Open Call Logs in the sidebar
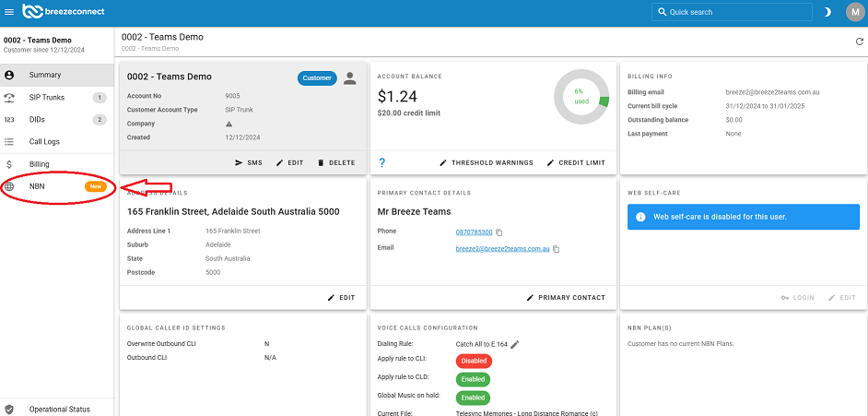 pos(57,142)
